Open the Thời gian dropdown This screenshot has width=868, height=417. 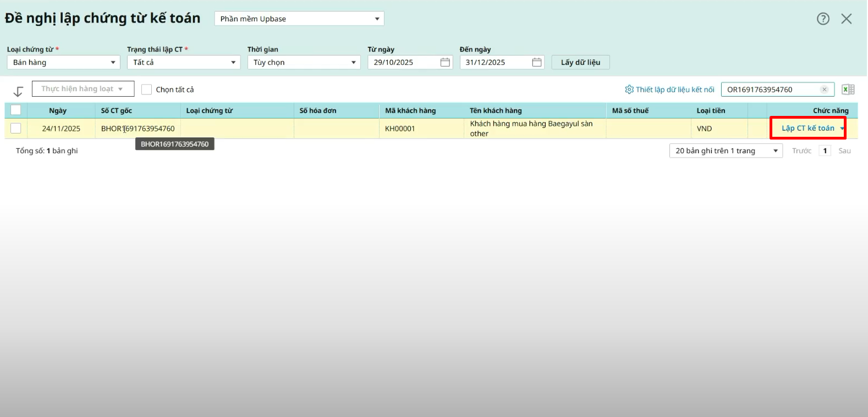[x=304, y=63]
